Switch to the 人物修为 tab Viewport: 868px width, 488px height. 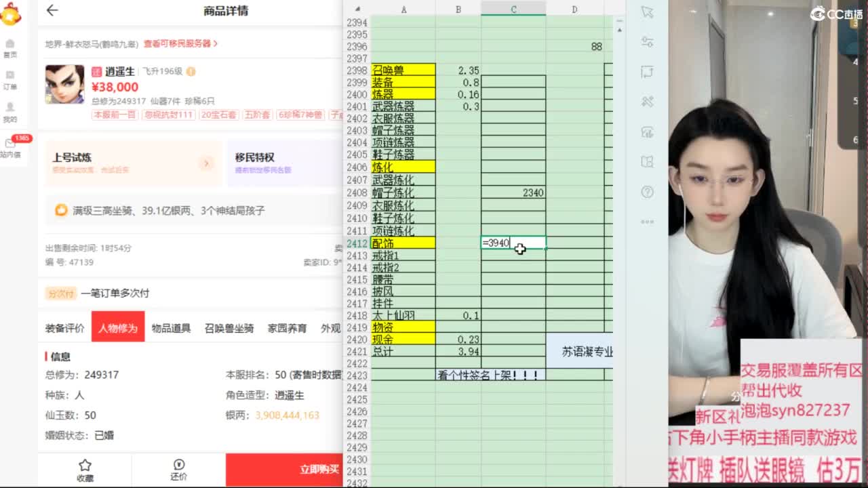[118, 326]
